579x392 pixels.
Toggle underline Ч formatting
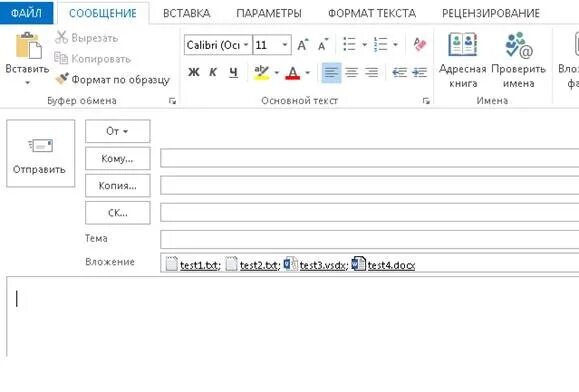tap(233, 72)
